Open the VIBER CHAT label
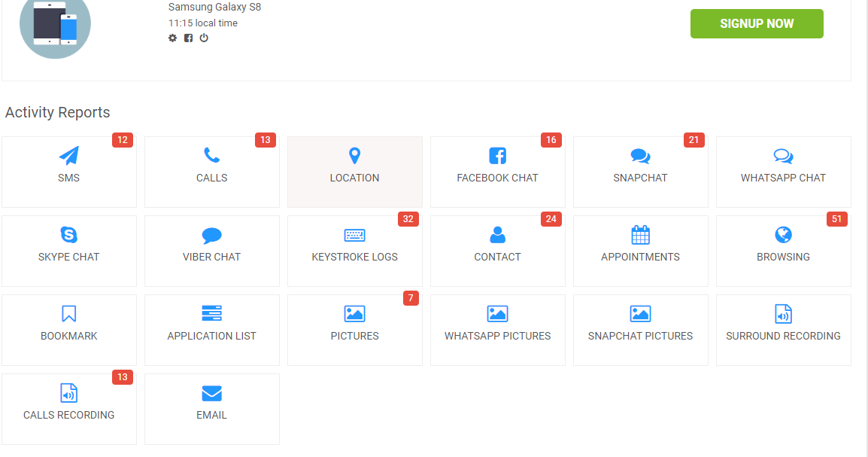 click(211, 257)
